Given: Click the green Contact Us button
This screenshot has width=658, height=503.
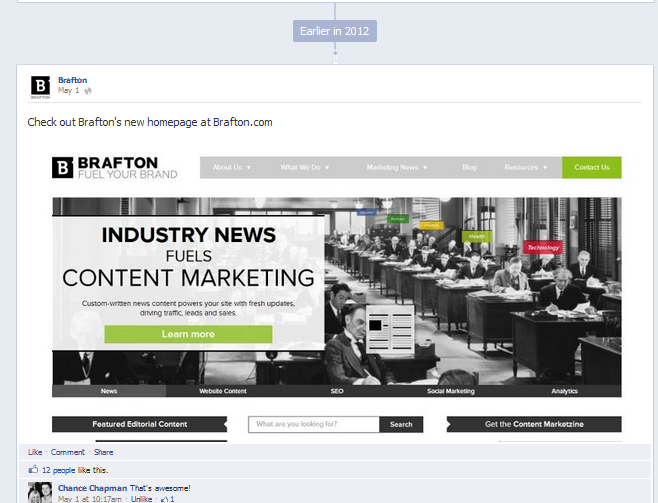Looking at the screenshot, I should click(592, 167).
